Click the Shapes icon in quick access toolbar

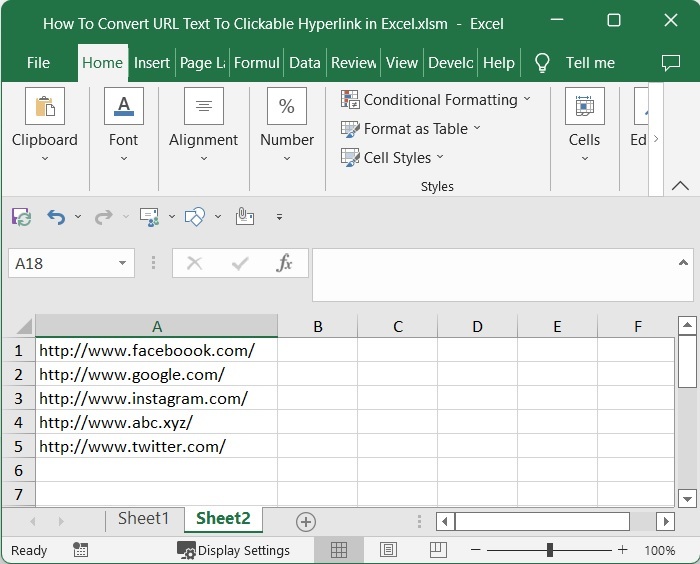(195, 216)
